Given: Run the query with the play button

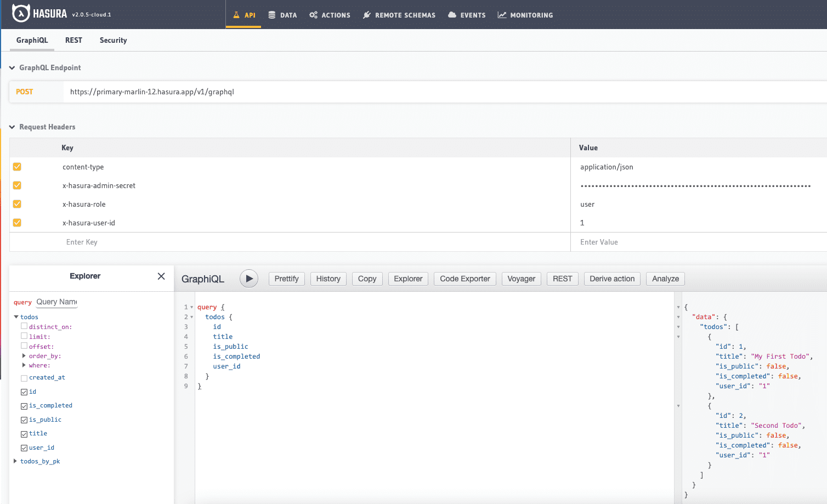Looking at the screenshot, I should [x=249, y=279].
